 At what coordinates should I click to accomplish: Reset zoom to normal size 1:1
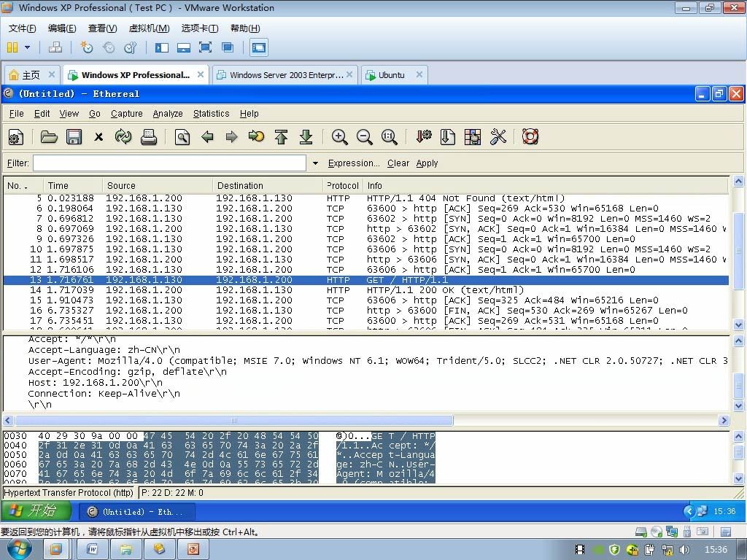(390, 137)
